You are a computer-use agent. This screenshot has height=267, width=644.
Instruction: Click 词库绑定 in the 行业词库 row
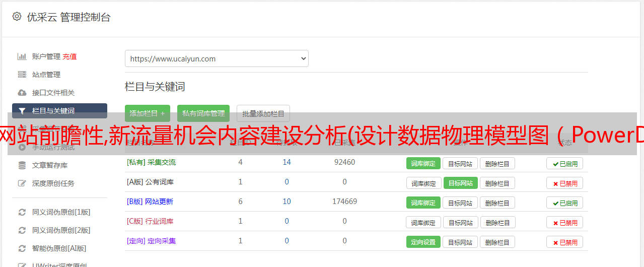pos(424,222)
